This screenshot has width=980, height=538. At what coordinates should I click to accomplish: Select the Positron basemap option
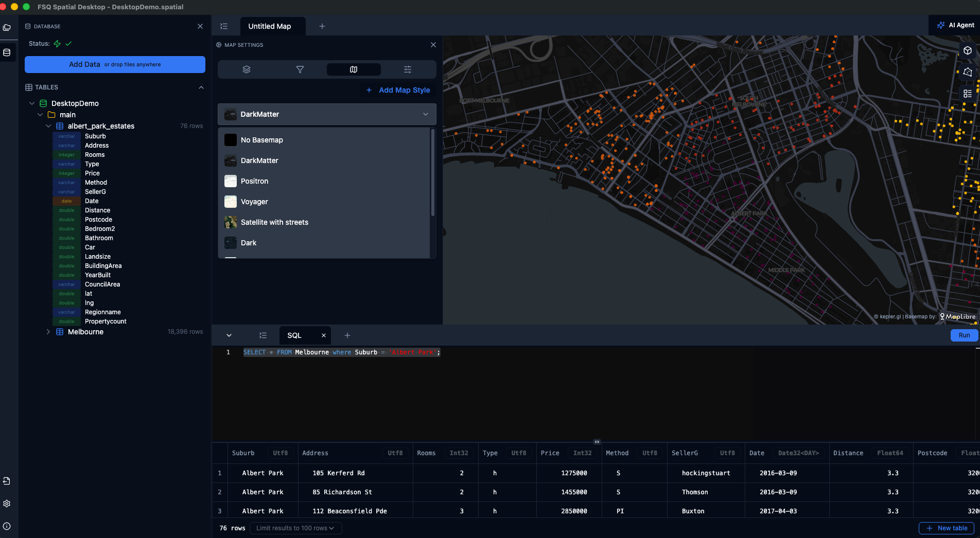254,181
